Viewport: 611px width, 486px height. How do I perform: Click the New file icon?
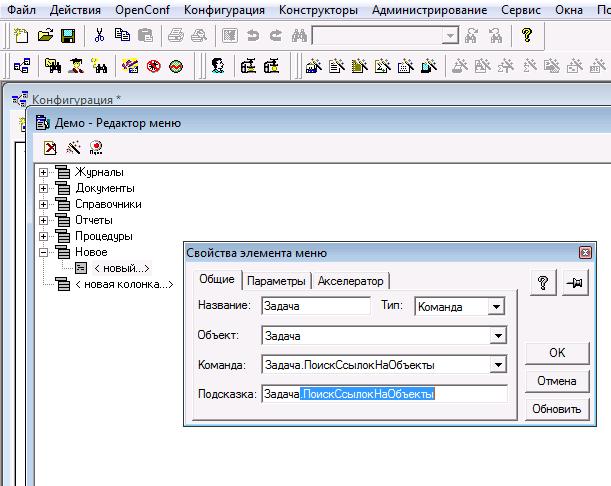[21, 35]
